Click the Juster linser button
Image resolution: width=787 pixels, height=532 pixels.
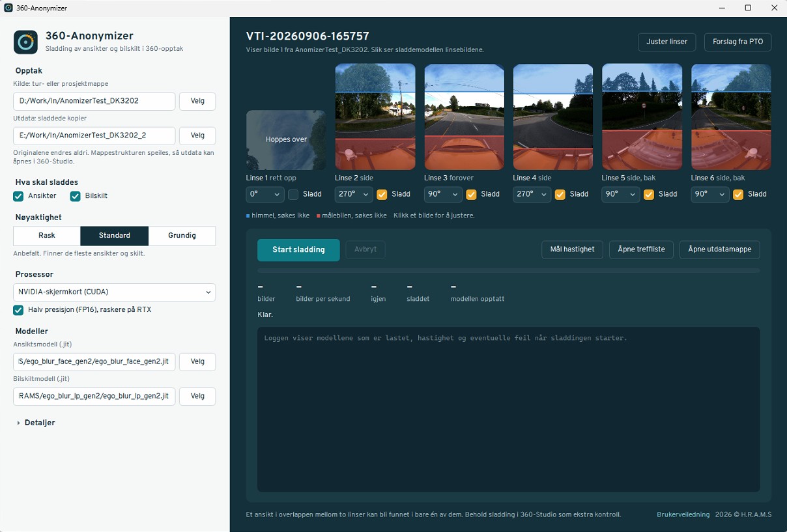click(667, 42)
